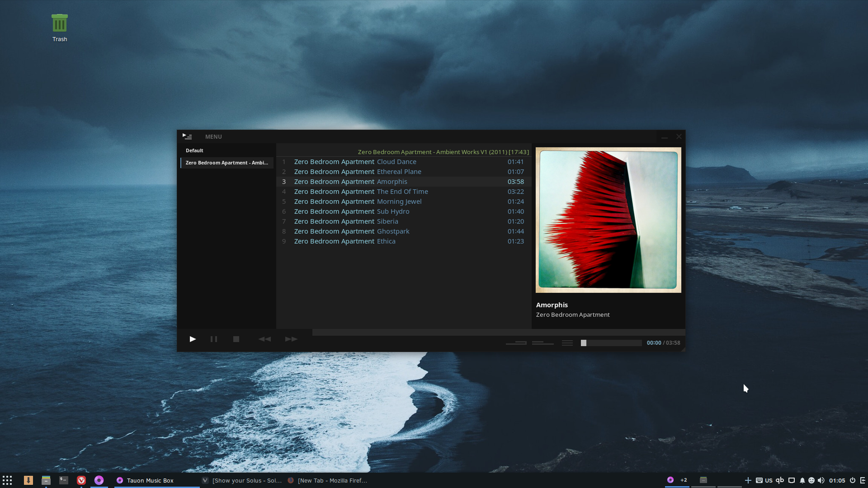Select track 3 Amorphis

[404, 182]
